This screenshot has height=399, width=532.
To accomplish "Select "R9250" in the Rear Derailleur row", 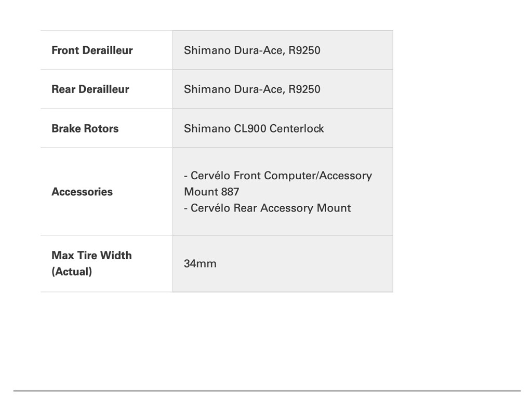I will [304, 89].
